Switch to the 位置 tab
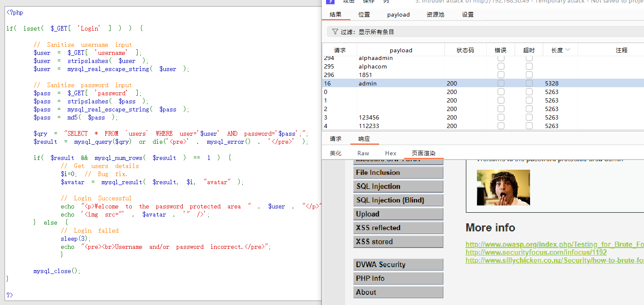 tap(364, 14)
